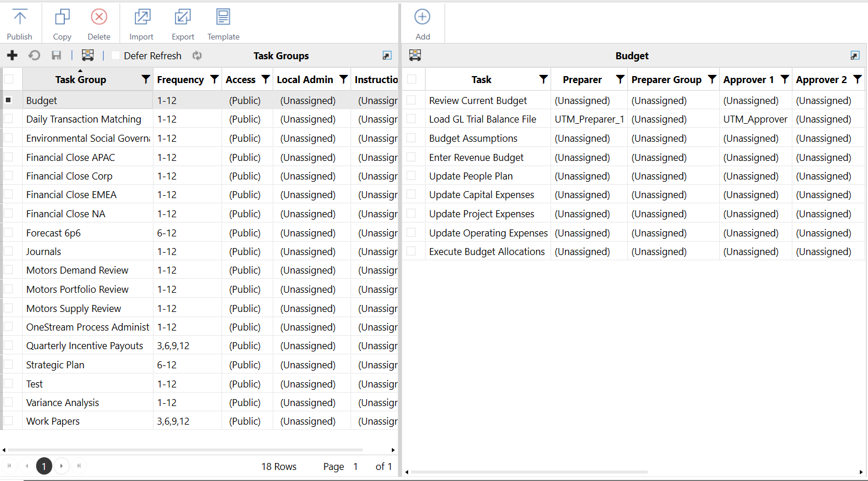The image size is (868, 481).
Task: Insert a new row with the plus icon
Action: click(x=12, y=55)
